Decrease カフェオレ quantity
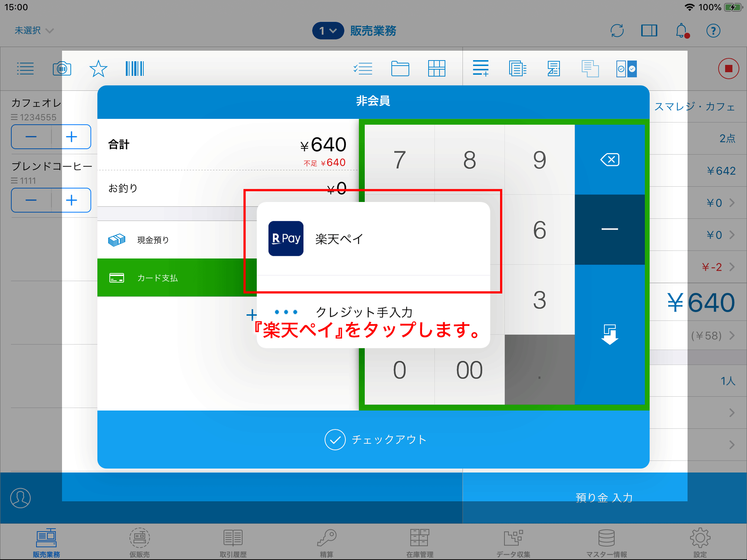 (x=31, y=137)
